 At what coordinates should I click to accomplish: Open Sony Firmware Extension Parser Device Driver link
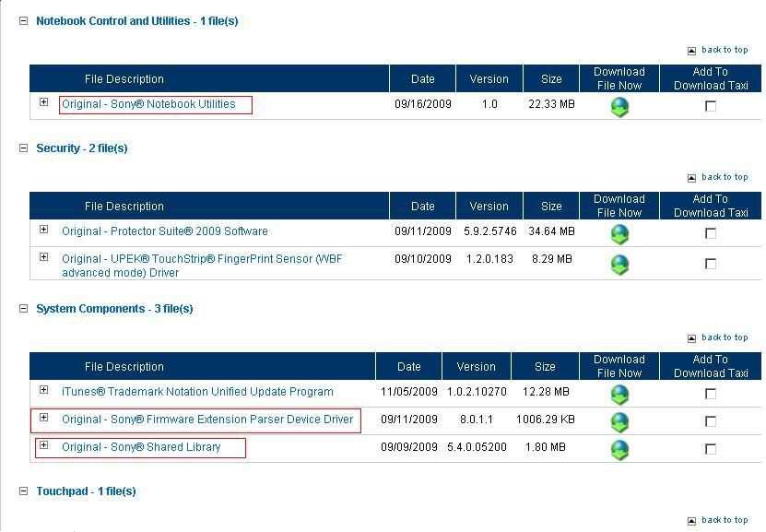(207, 420)
